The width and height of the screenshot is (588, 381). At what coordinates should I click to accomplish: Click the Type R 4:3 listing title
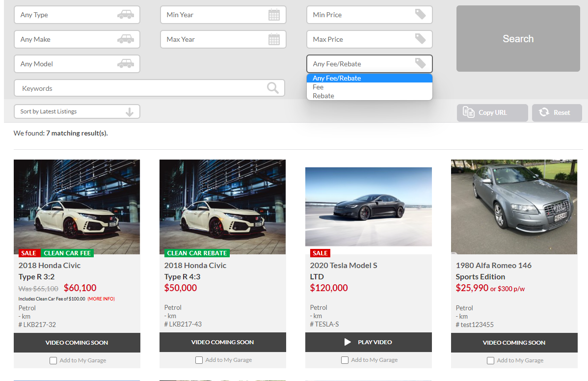(x=182, y=277)
